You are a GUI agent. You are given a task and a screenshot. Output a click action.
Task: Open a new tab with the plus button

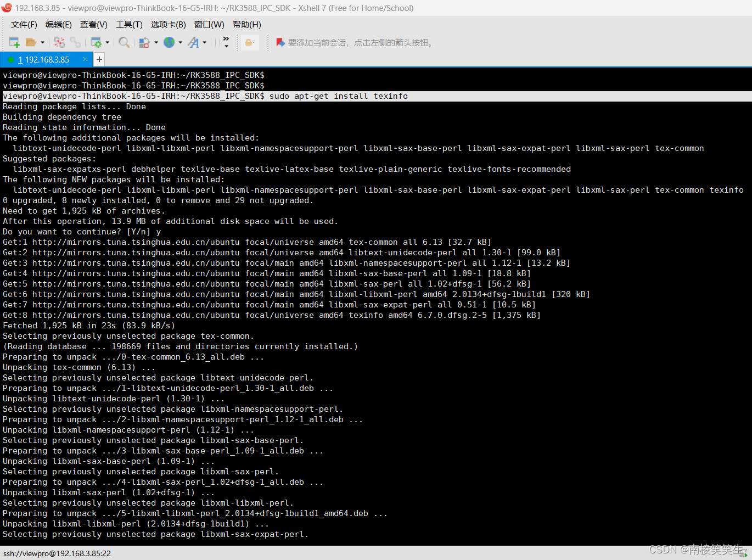click(x=99, y=59)
